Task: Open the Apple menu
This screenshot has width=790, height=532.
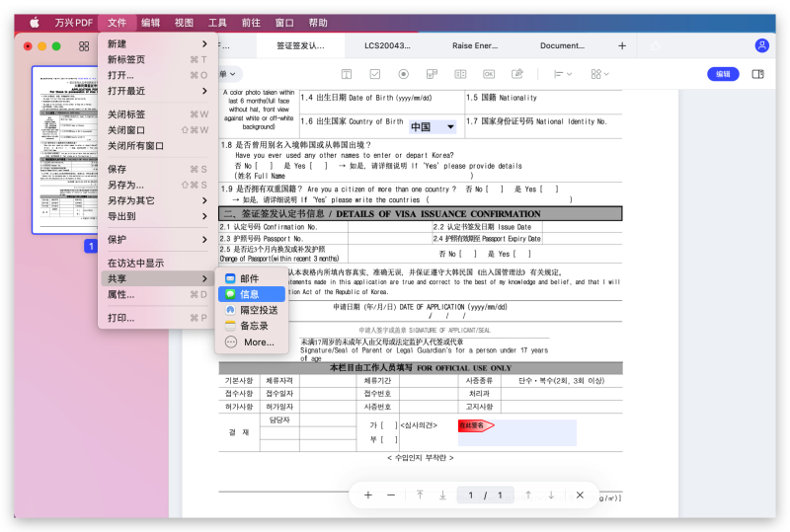Action: coord(35,23)
